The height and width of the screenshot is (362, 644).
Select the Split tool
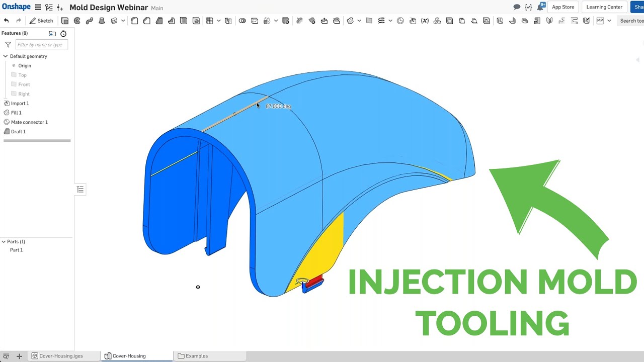[255, 21]
